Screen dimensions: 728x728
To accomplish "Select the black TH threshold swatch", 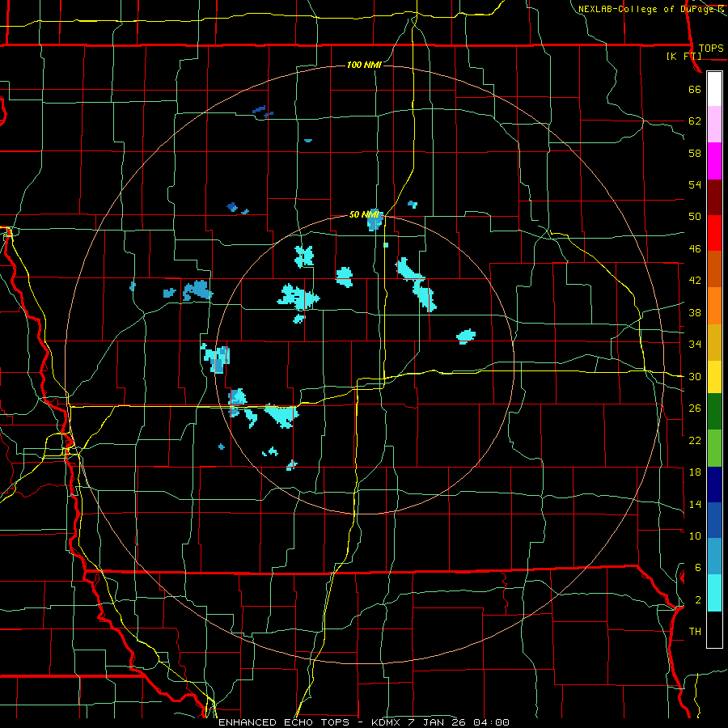I will pos(714,629).
